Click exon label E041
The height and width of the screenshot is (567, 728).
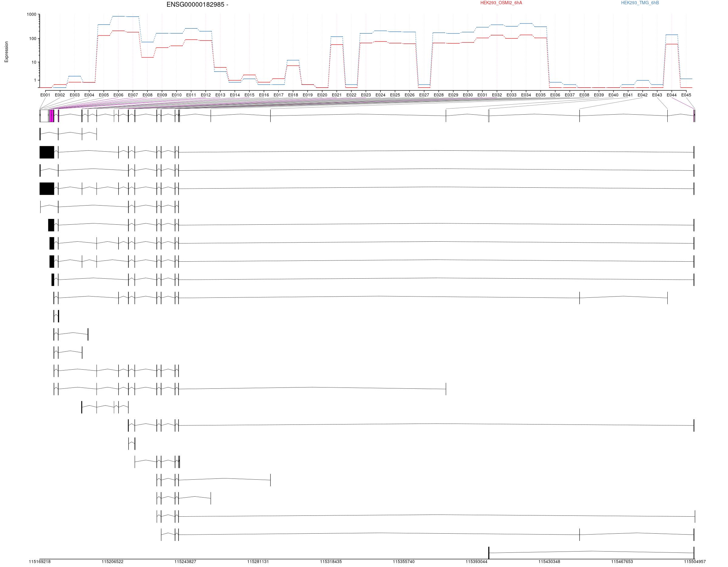coord(628,95)
